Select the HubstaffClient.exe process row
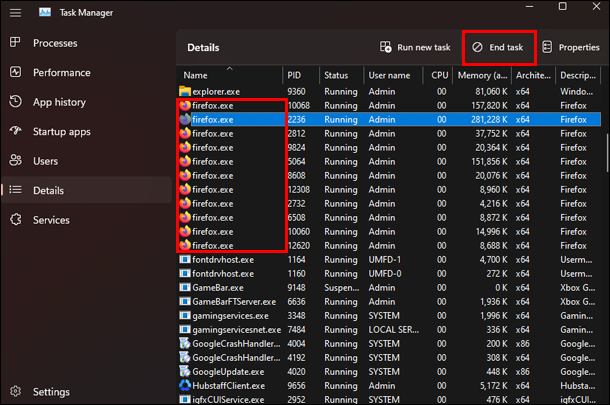 pos(389,386)
